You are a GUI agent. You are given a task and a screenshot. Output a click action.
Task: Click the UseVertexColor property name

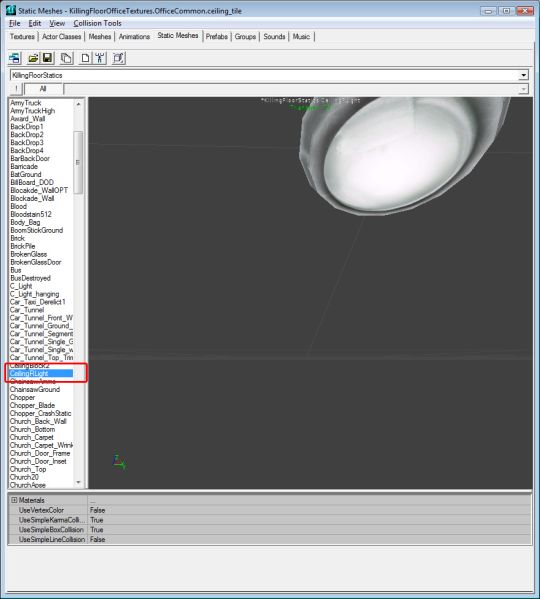click(x=41, y=510)
